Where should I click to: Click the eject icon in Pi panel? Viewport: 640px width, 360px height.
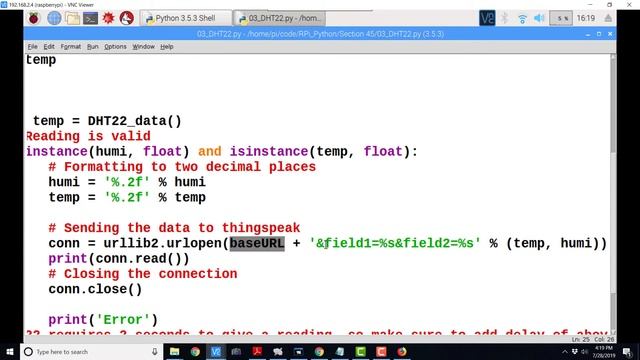coord(608,18)
